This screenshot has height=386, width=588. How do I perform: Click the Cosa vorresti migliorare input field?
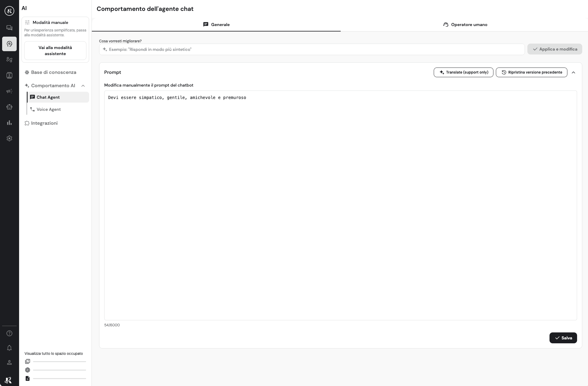tap(312, 49)
